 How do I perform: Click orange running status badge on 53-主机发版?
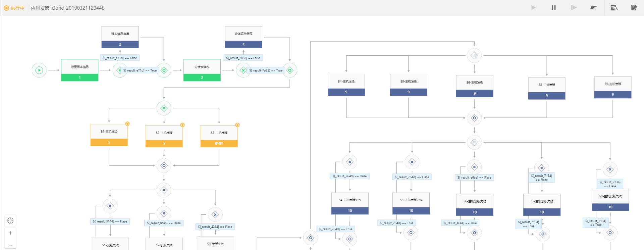[x=237, y=125]
